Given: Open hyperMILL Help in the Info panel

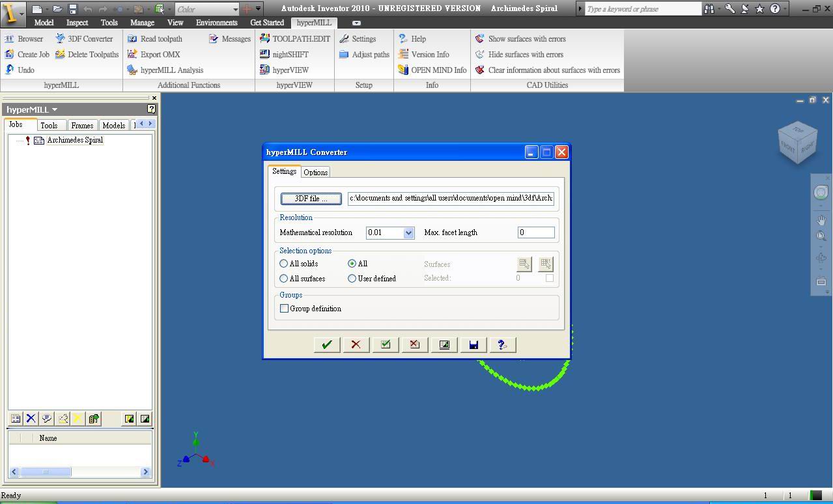Looking at the screenshot, I should 412,39.
